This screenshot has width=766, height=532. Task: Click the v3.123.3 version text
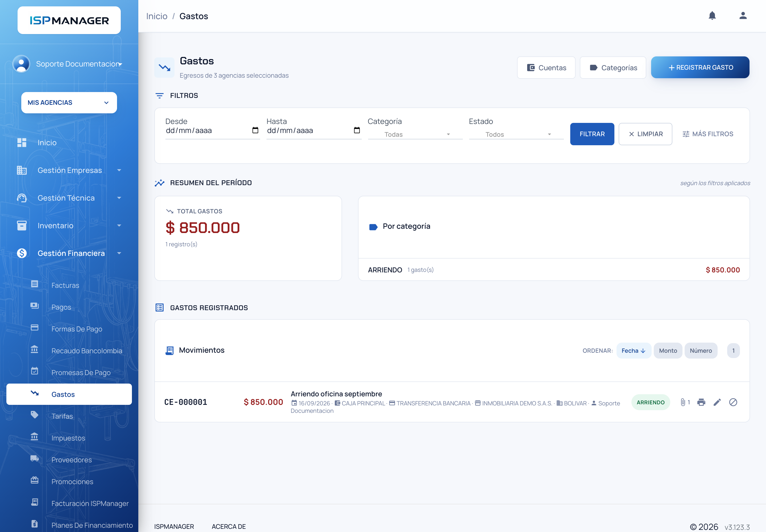coord(737,527)
